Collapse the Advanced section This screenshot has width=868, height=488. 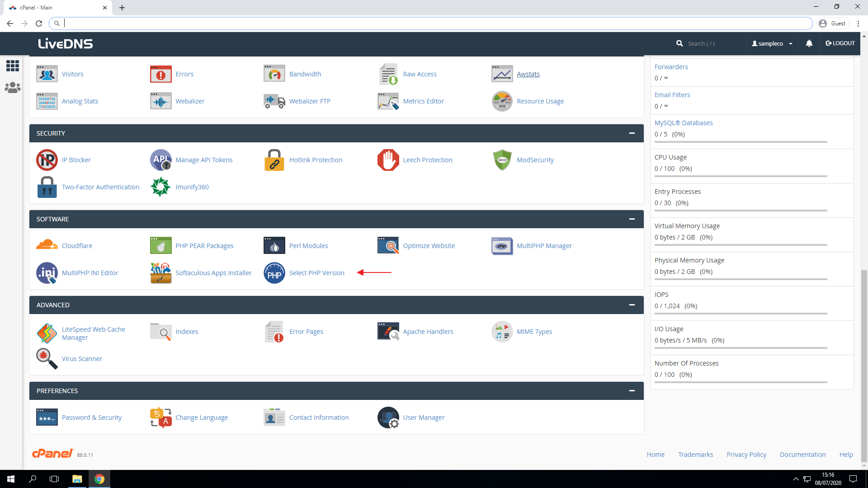[632, 305]
